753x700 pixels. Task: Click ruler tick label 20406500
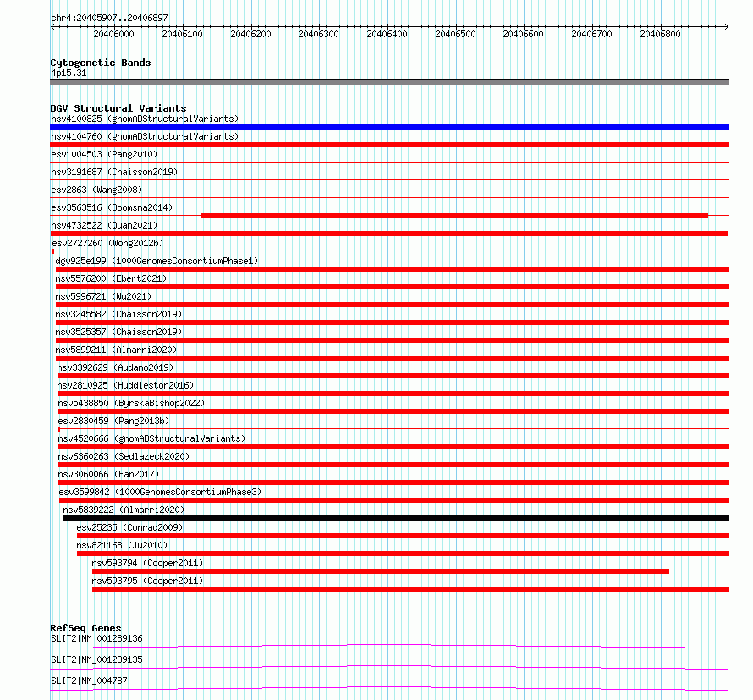click(455, 34)
